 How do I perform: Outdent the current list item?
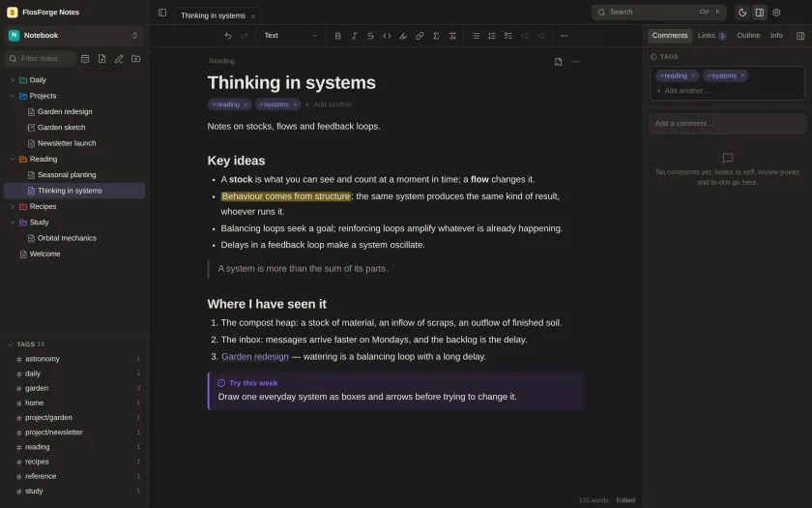coord(525,36)
